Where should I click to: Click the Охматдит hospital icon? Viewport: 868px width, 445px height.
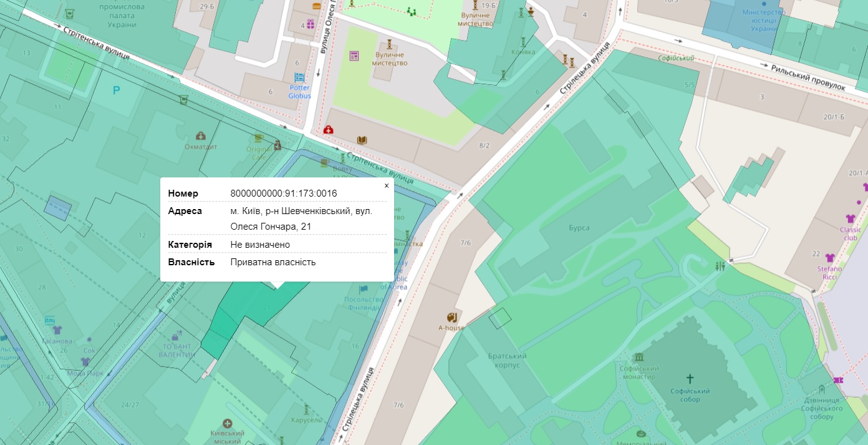tap(200, 135)
